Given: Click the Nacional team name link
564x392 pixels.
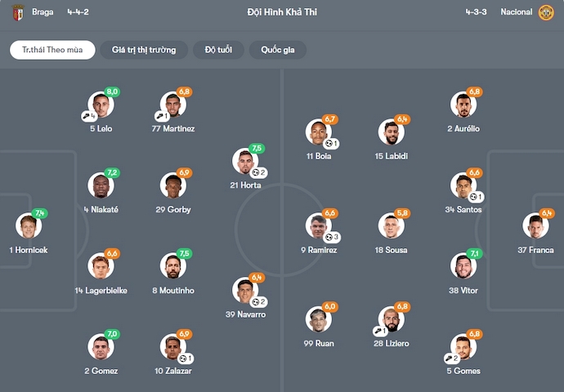Looking at the screenshot, I should pos(516,12).
